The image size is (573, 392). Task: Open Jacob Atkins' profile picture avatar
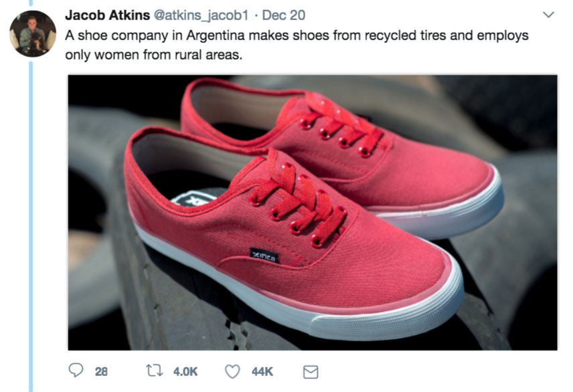(32, 33)
